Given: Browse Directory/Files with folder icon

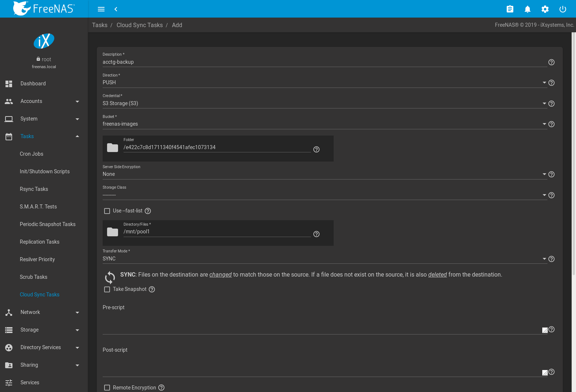Looking at the screenshot, I should click(x=113, y=232).
